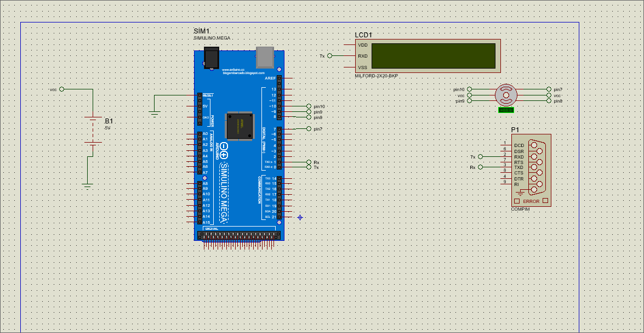Click the AREF pin header on the Arduino
This screenshot has width=644, height=333.
pyautogui.click(x=279, y=78)
